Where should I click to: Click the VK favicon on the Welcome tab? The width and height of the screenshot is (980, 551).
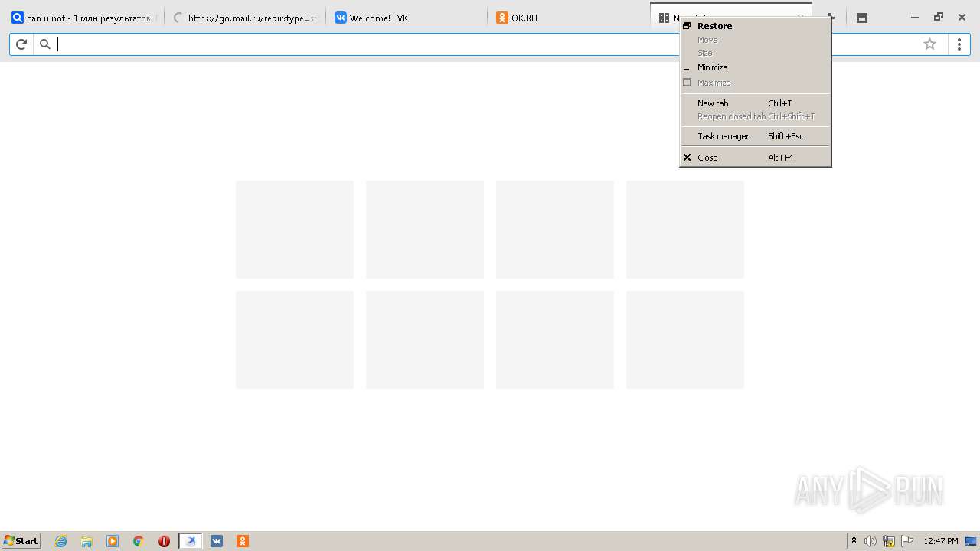pos(341,18)
